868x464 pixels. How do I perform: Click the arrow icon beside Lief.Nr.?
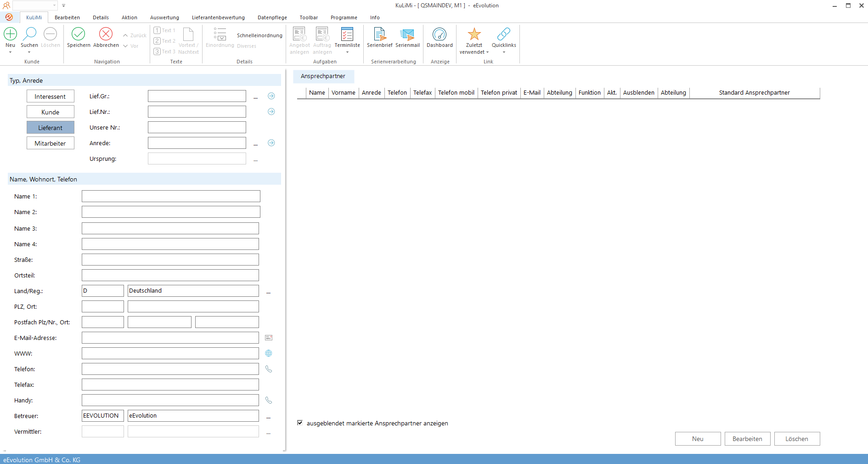pyautogui.click(x=271, y=112)
